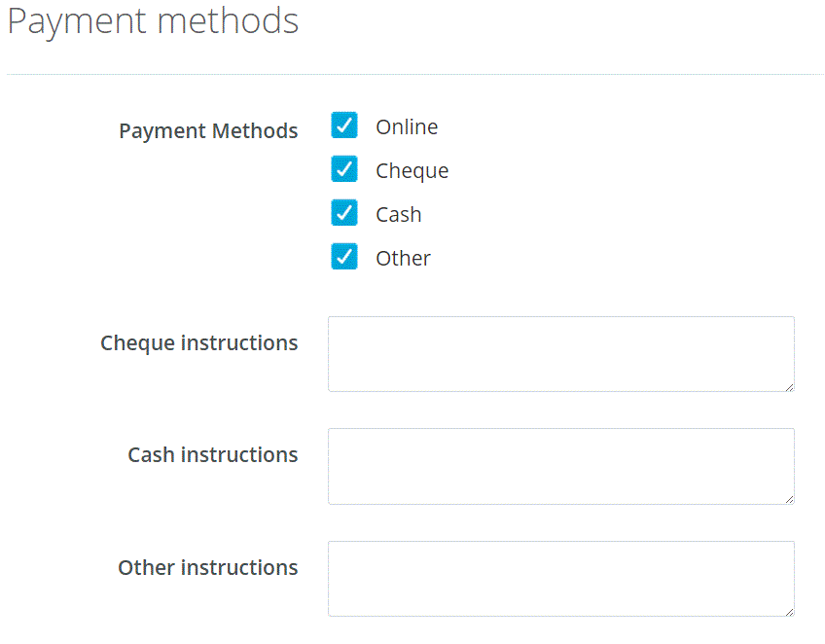This screenshot has height=644, width=825.
Task: Toggle the Cash payment method checkbox
Action: pyautogui.click(x=344, y=213)
